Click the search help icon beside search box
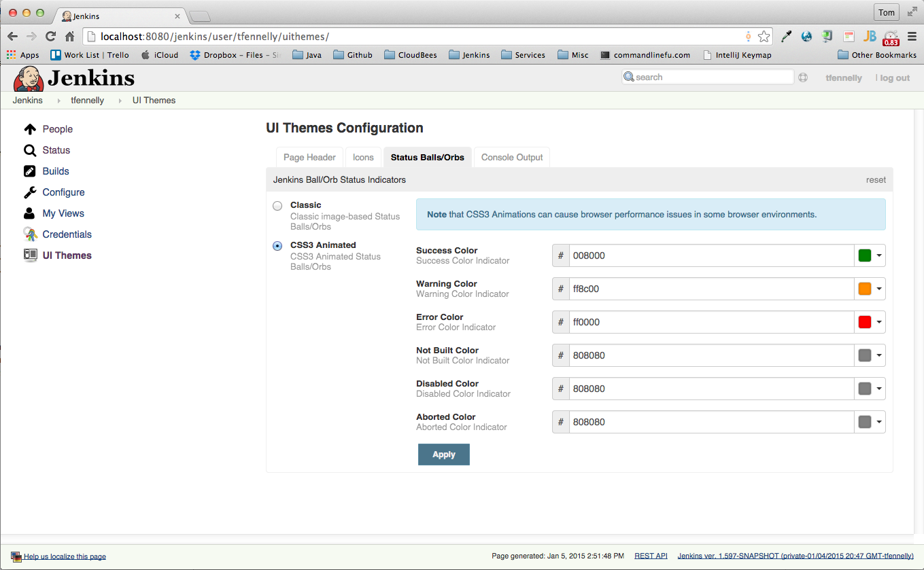 803,77
